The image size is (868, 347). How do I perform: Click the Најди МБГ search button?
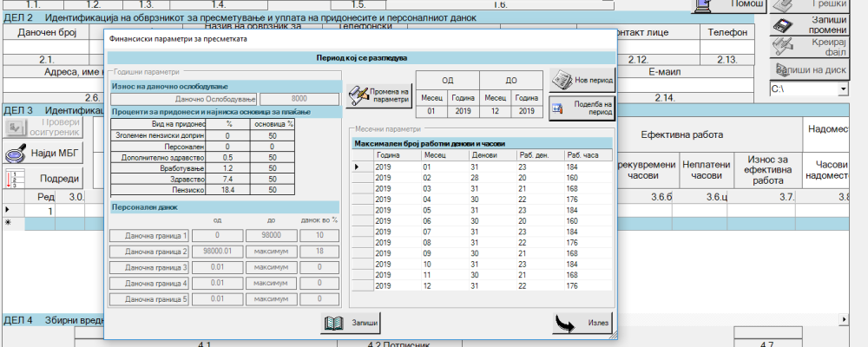click(44, 154)
